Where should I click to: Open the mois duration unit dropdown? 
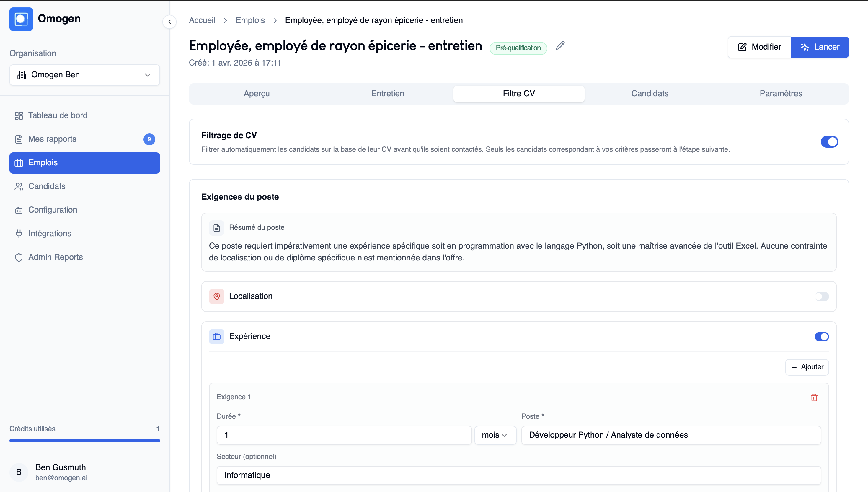(x=495, y=435)
